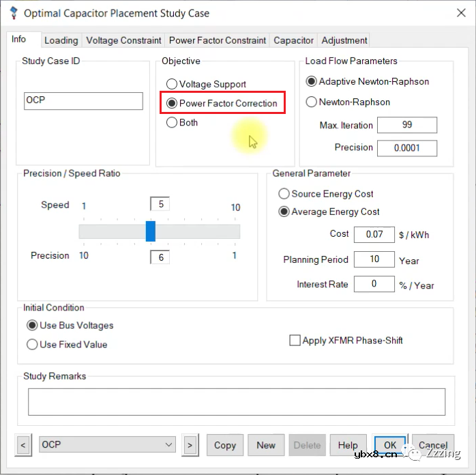Open Help for this dialog
This screenshot has height=475, width=476.
pos(348,445)
